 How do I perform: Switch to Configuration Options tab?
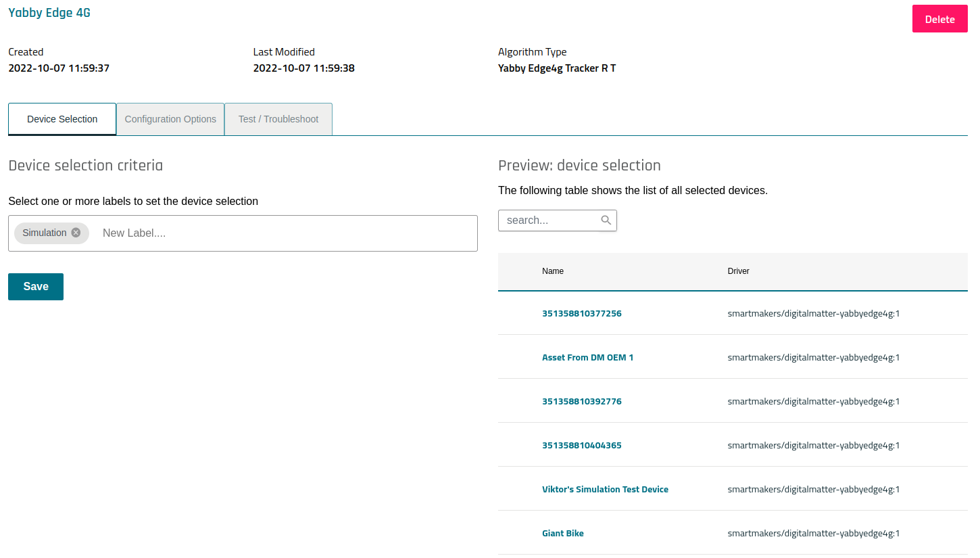point(170,119)
